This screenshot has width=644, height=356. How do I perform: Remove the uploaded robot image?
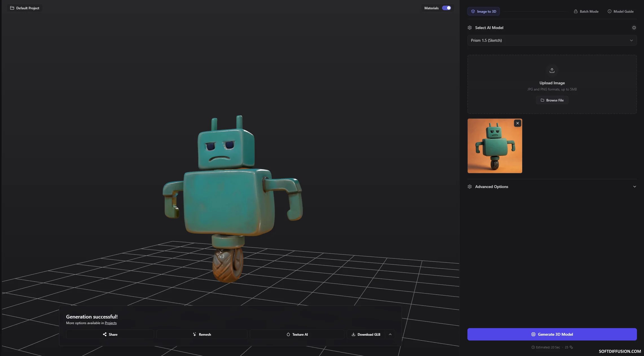517,123
